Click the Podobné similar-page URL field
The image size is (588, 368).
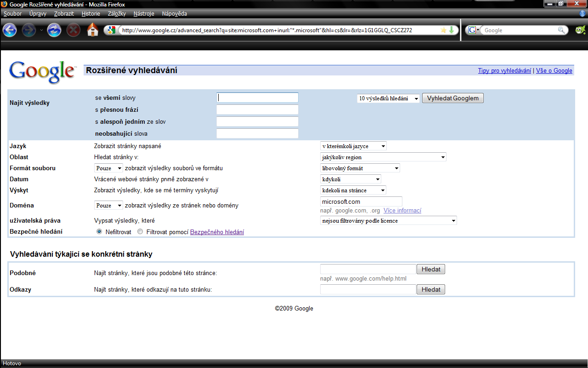[368, 269]
